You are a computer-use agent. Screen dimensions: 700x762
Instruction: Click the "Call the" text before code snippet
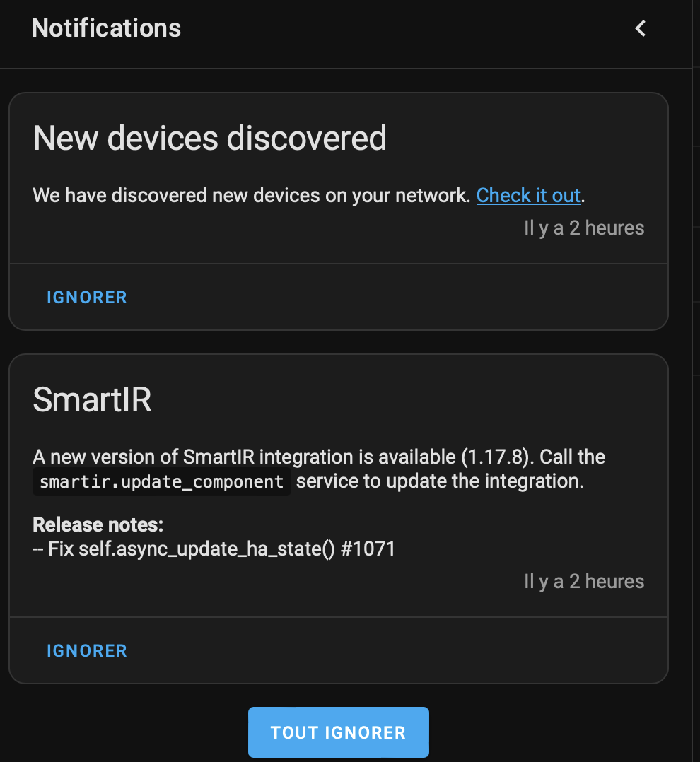click(573, 457)
